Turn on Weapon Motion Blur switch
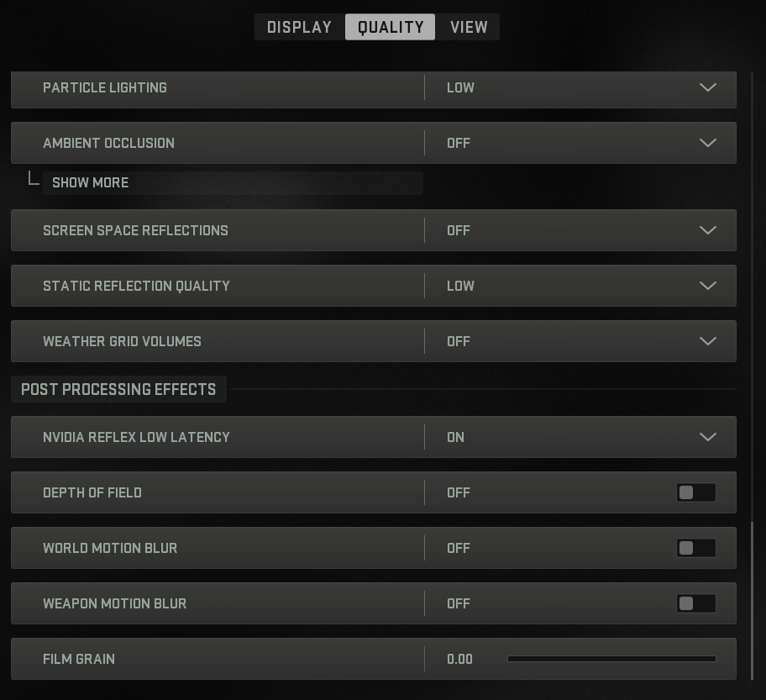Screen dimensions: 766x700 [695, 603]
